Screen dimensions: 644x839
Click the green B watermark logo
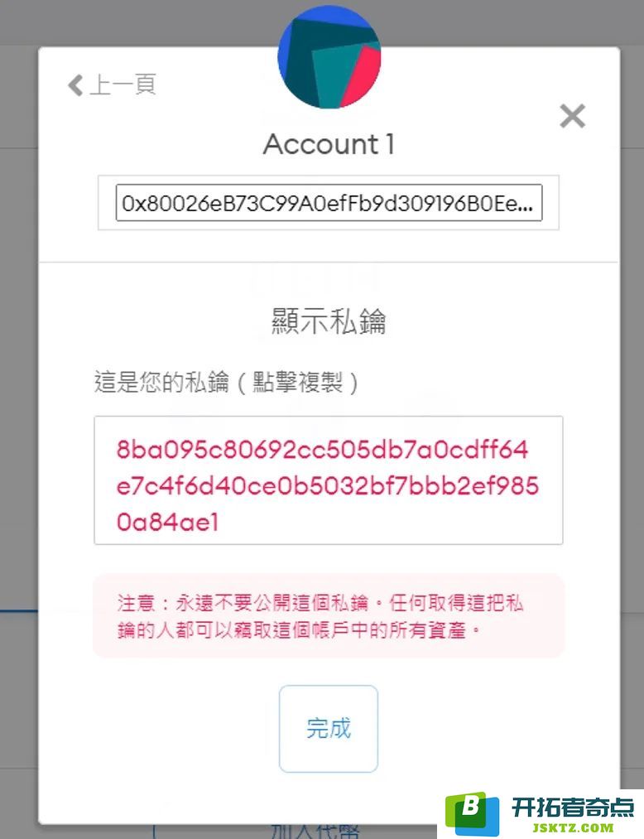click(473, 814)
